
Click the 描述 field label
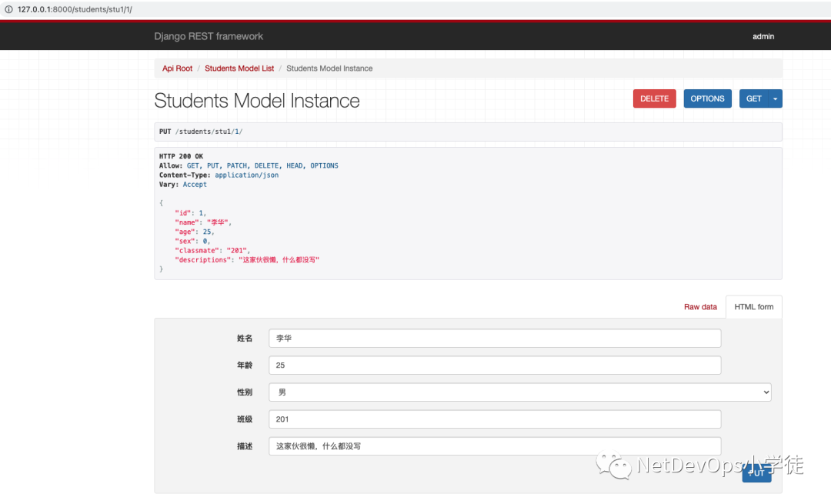pyautogui.click(x=245, y=446)
